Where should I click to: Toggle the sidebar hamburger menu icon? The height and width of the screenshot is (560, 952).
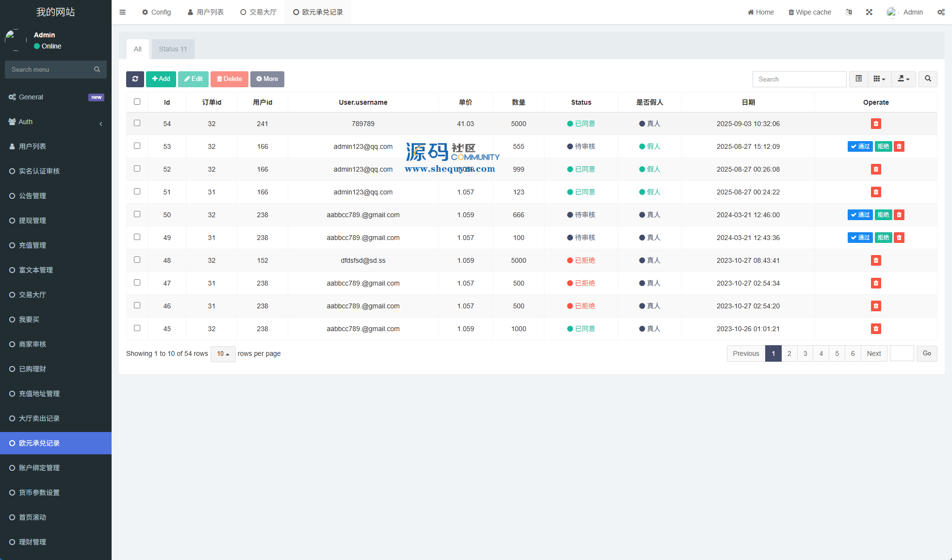point(122,12)
